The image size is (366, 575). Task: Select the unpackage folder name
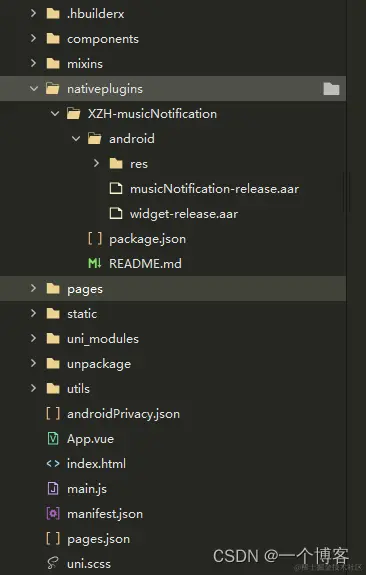(99, 364)
